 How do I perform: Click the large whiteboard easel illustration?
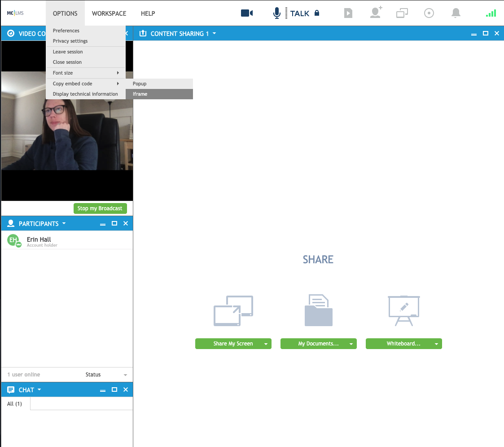click(x=404, y=310)
